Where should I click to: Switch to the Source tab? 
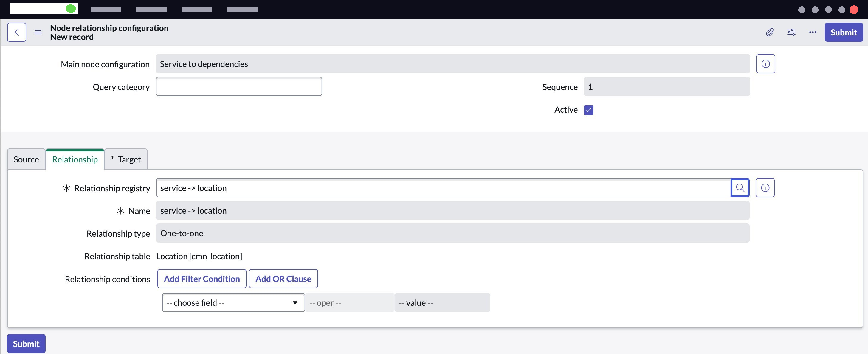[26, 159]
